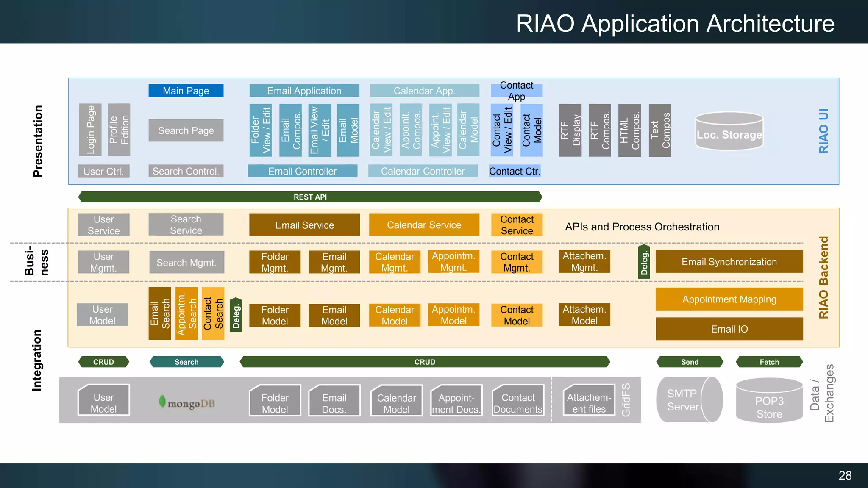Select the Search Page box

coord(186,130)
